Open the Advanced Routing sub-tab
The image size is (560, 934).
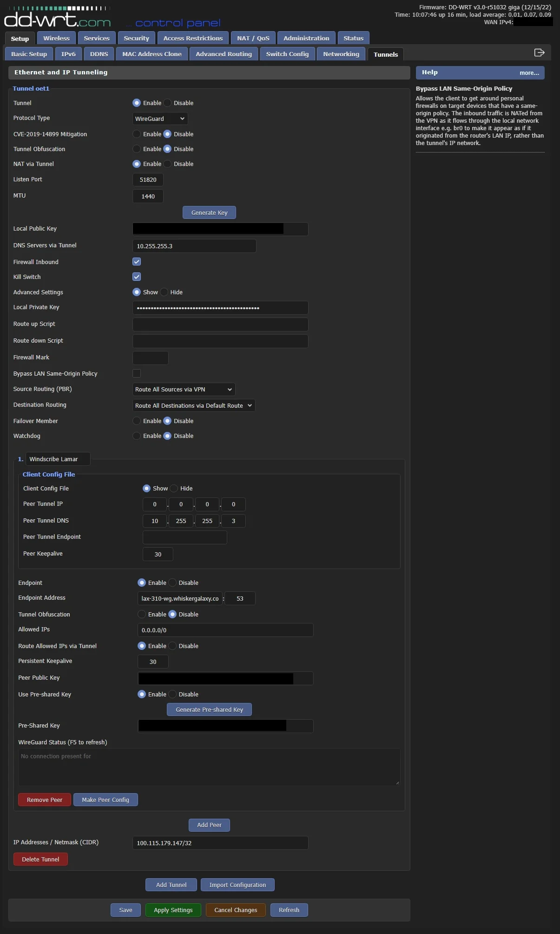pos(224,54)
